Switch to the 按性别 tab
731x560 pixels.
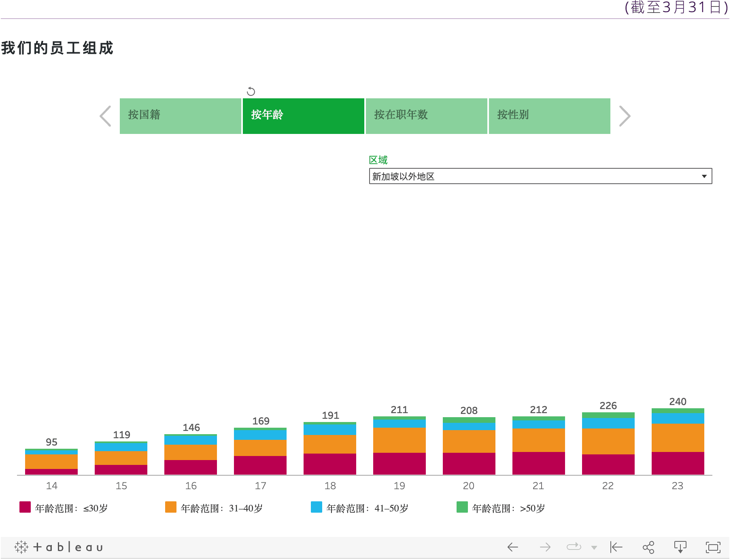pyautogui.click(x=550, y=116)
